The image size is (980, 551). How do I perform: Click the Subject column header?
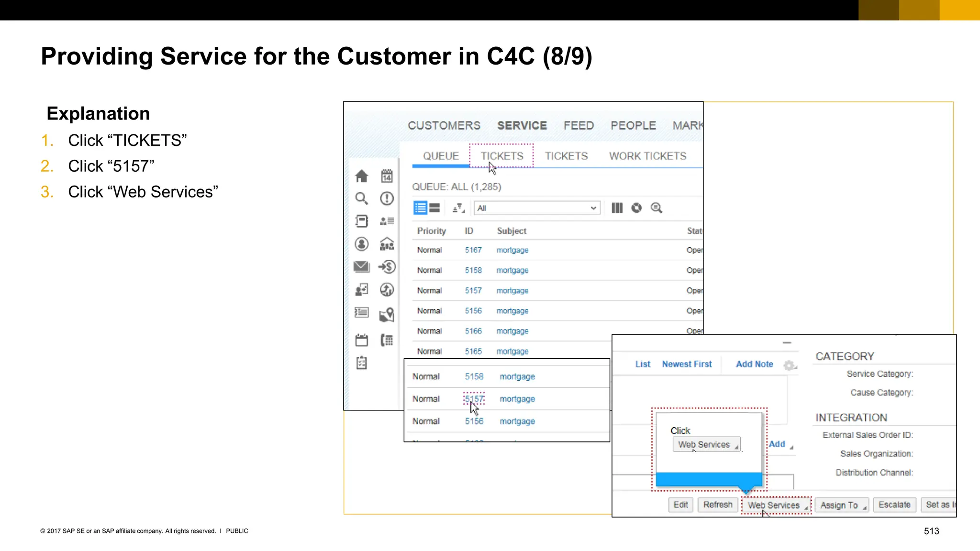coord(512,231)
